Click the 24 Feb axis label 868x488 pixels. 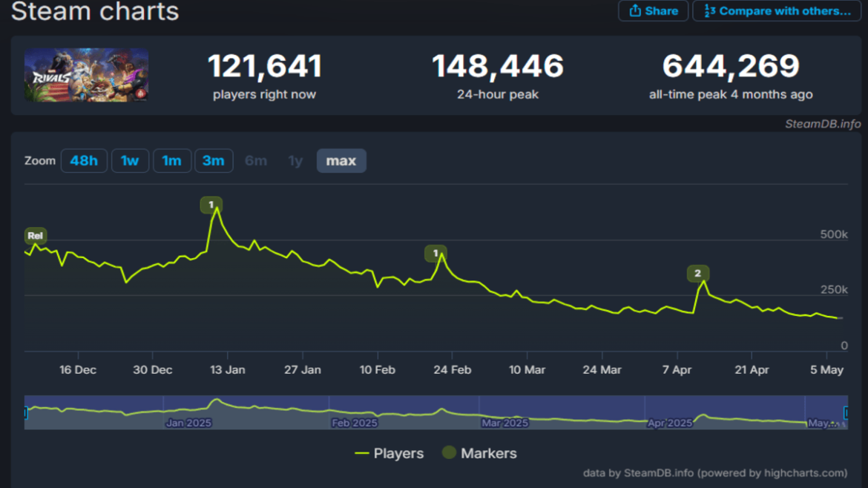pyautogui.click(x=453, y=369)
